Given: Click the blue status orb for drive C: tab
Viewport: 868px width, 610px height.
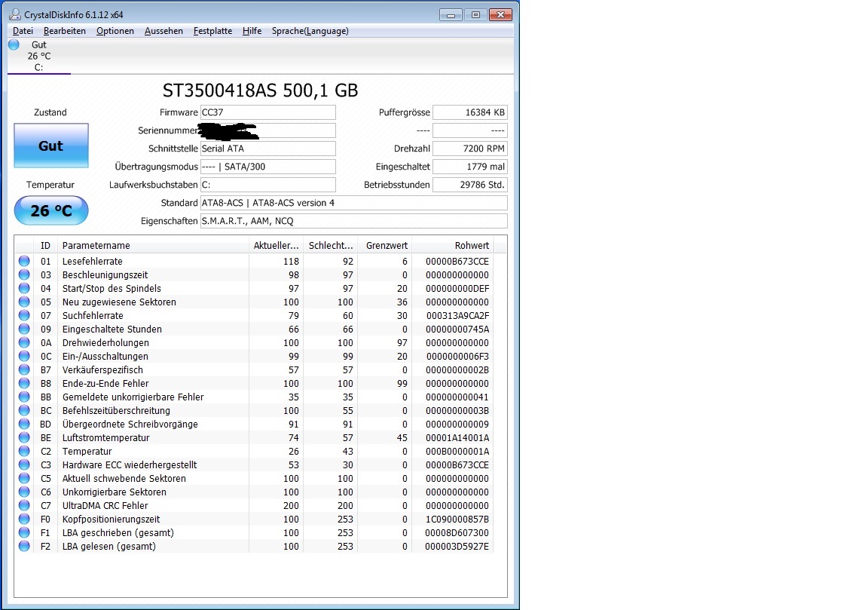Looking at the screenshot, I should point(14,45).
